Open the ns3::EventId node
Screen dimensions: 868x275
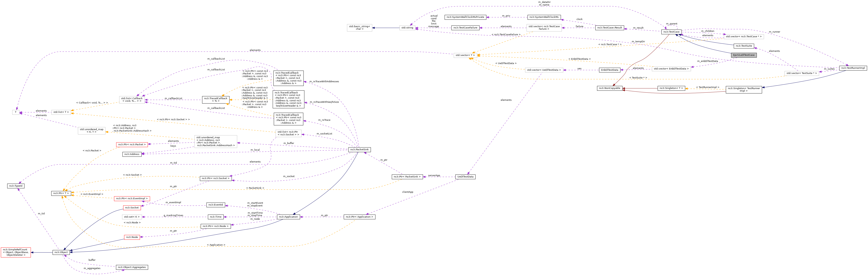pos(216,205)
